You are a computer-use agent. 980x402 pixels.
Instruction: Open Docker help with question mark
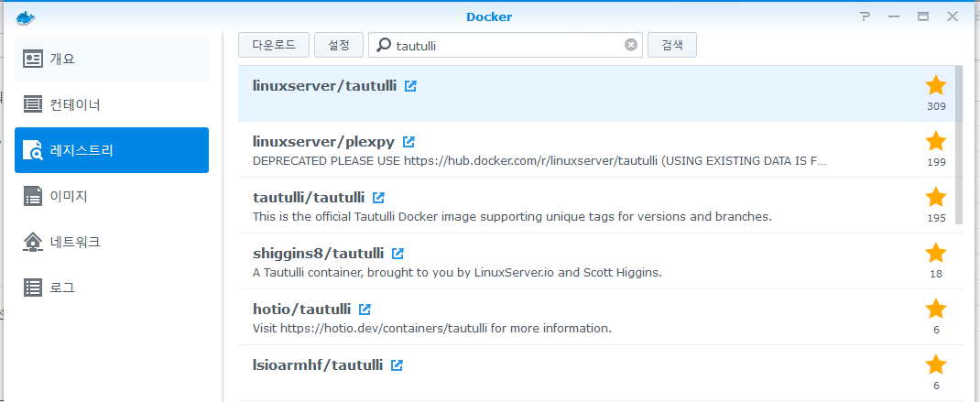click(x=865, y=16)
